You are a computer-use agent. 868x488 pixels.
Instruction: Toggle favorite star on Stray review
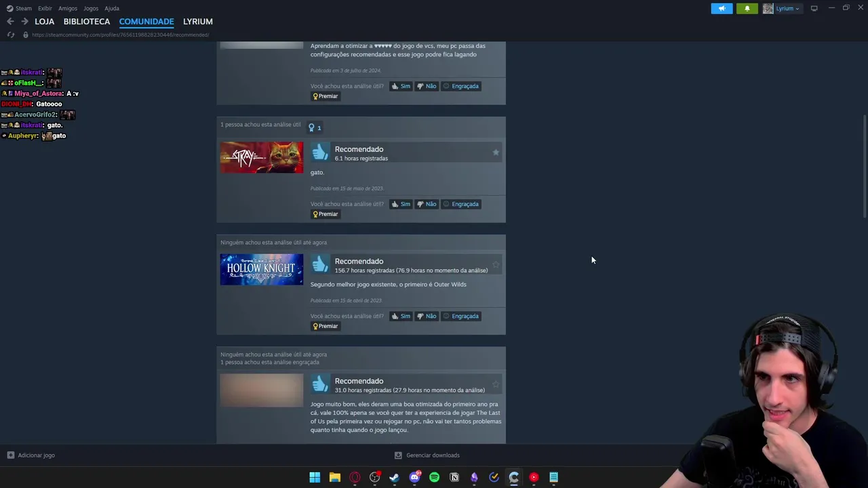[496, 152]
